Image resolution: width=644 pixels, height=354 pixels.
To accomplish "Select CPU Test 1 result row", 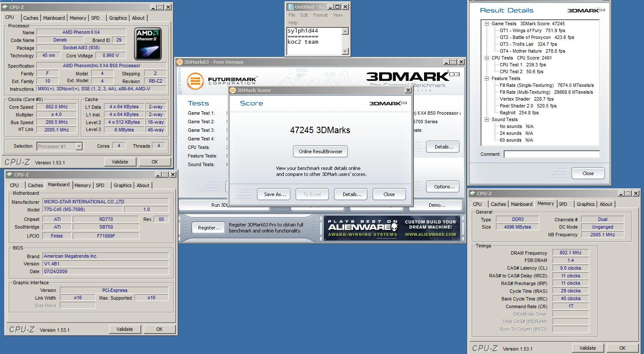I will click(522, 65).
